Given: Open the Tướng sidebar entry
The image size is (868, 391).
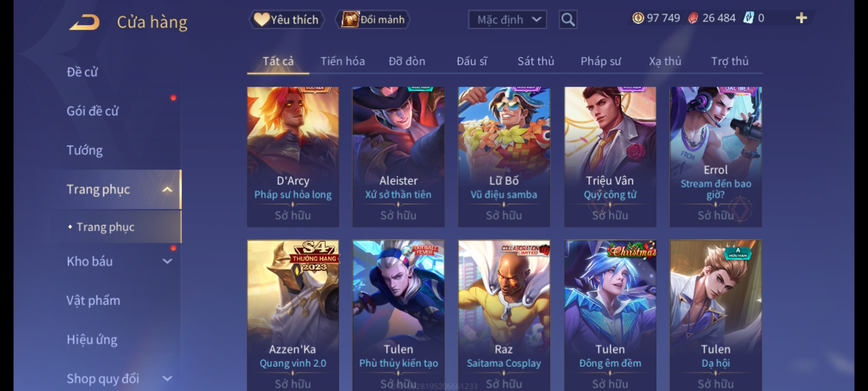Looking at the screenshot, I should 85,150.
